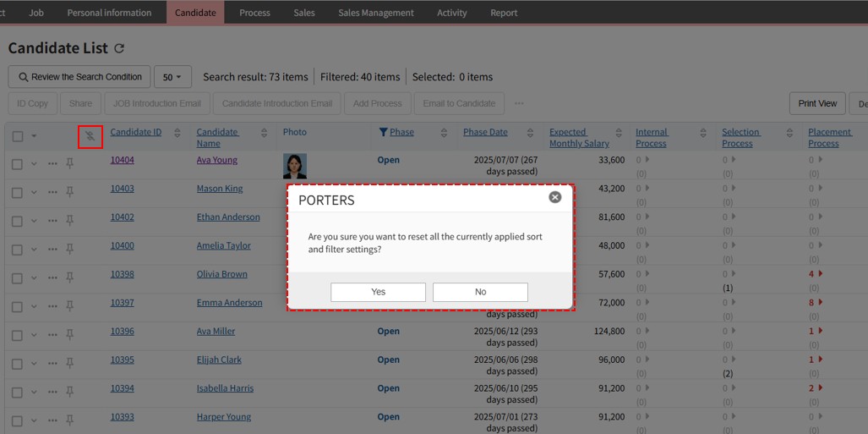The image size is (868, 434).
Task: Click the refresh icon beside Candidate List
Action: pyautogui.click(x=119, y=49)
